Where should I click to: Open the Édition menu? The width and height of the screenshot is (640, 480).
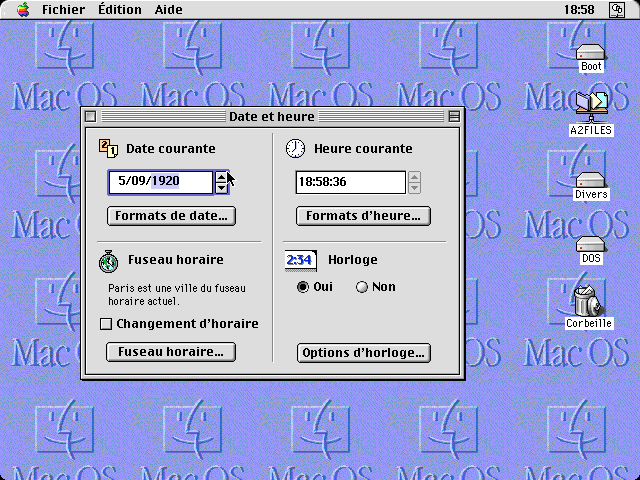point(120,9)
